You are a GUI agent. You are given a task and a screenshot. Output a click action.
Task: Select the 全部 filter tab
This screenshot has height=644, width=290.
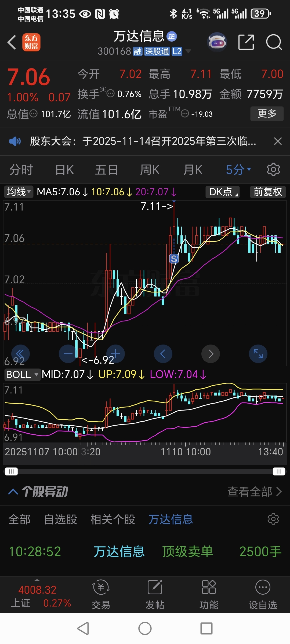19,519
